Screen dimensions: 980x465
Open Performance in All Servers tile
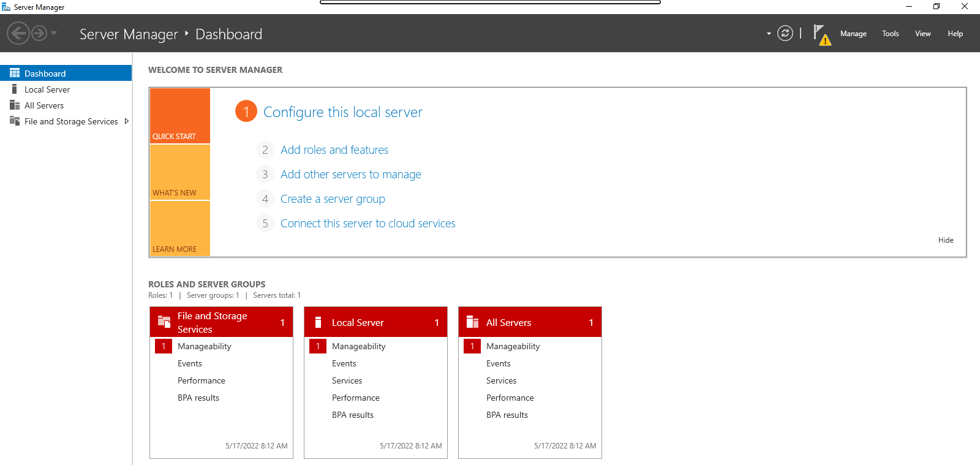[510, 398]
